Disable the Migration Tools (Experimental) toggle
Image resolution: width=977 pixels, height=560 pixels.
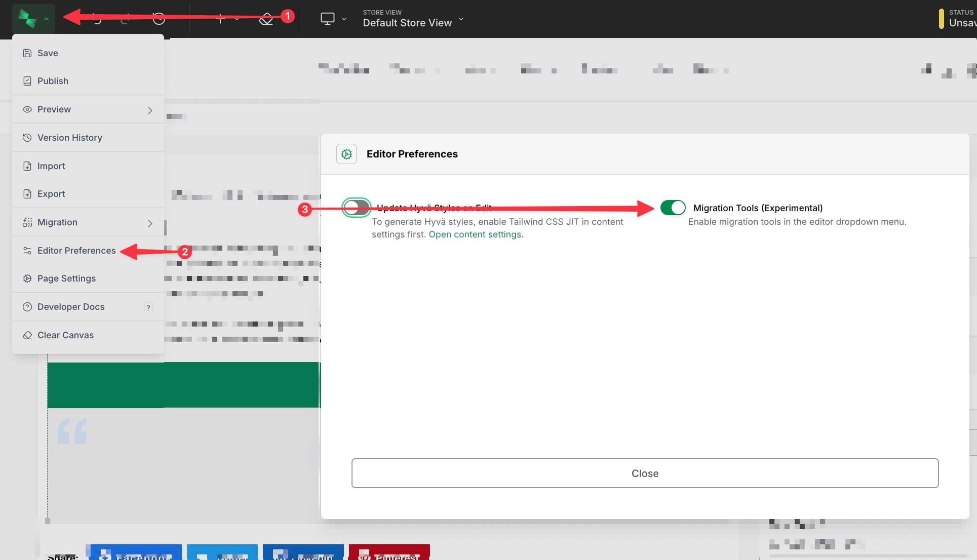tap(673, 208)
